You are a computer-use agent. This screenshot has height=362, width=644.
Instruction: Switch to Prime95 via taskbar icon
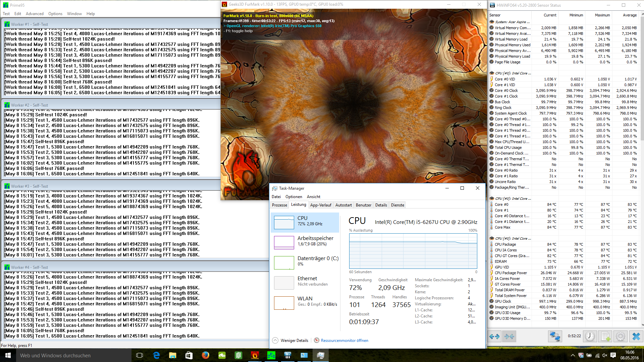[271, 355]
